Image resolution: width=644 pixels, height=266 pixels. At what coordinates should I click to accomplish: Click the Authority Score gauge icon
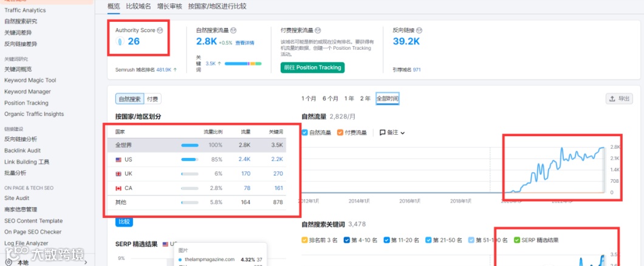[120, 41]
